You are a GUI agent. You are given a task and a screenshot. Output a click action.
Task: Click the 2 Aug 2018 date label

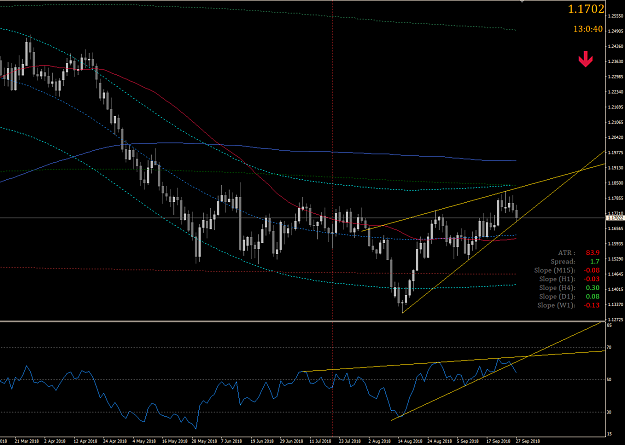tap(379, 441)
